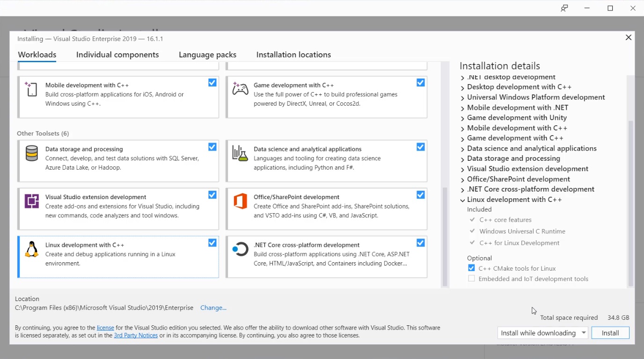Image resolution: width=644 pixels, height=359 pixels.
Task: Expand Game development with C++ details
Action: tap(462, 139)
